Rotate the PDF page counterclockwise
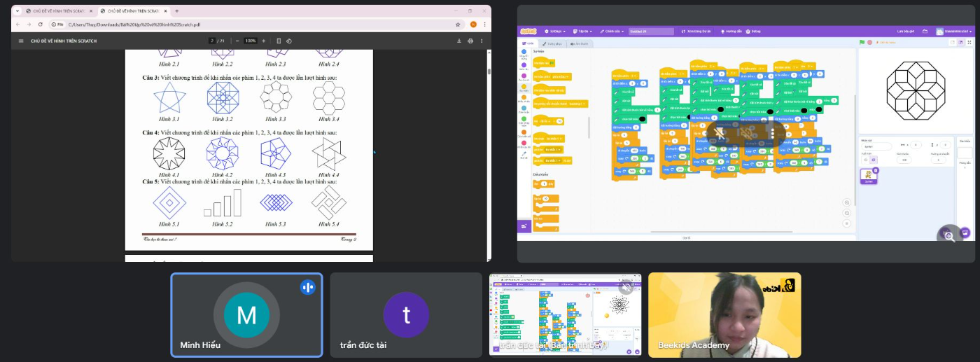This screenshot has height=362, width=980. [289, 41]
